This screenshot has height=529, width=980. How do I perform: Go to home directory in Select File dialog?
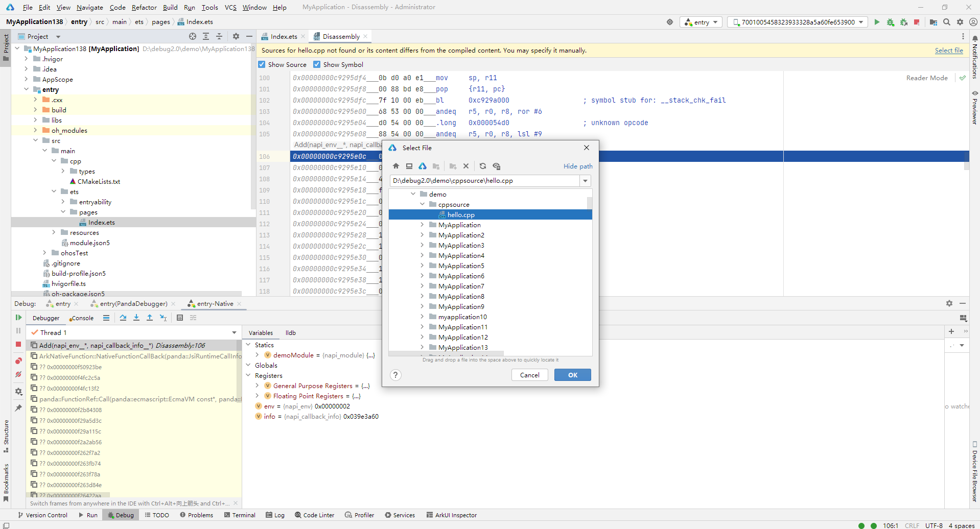pos(395,166)
